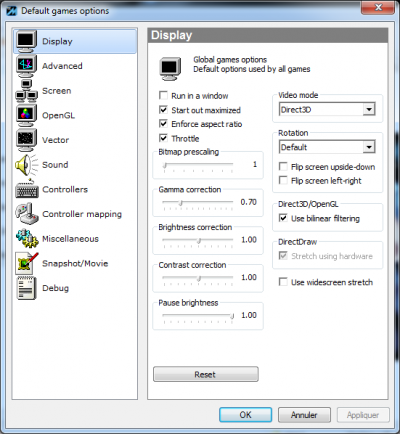
Task: Uncheck Enforce aspect ratio
Action: [x=163, y=124]
